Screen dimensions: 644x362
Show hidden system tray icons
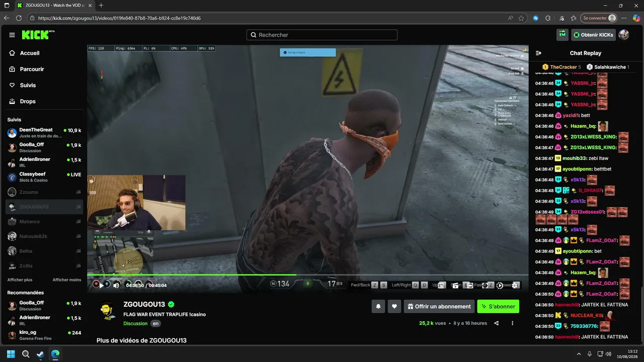coord(579,354)
